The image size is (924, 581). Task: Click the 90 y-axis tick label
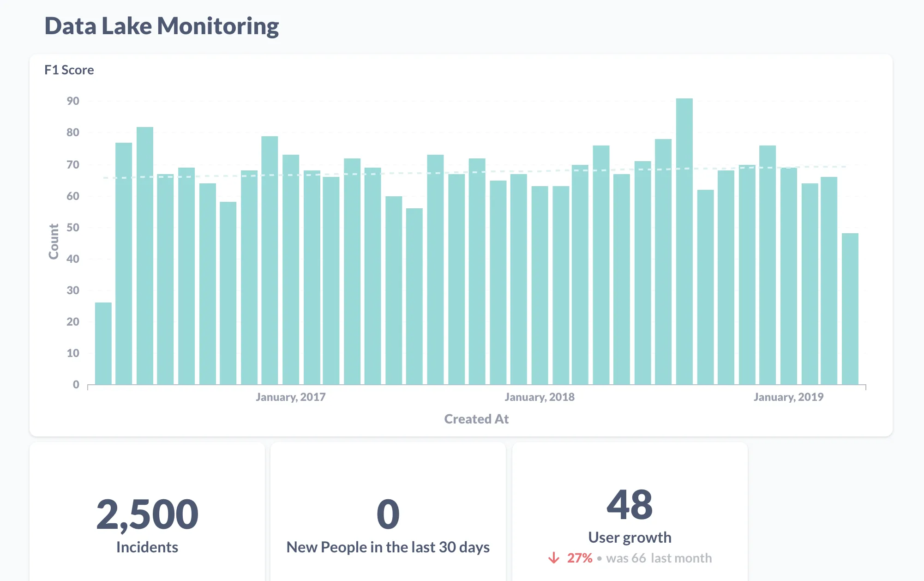click(x=73, y=101)
